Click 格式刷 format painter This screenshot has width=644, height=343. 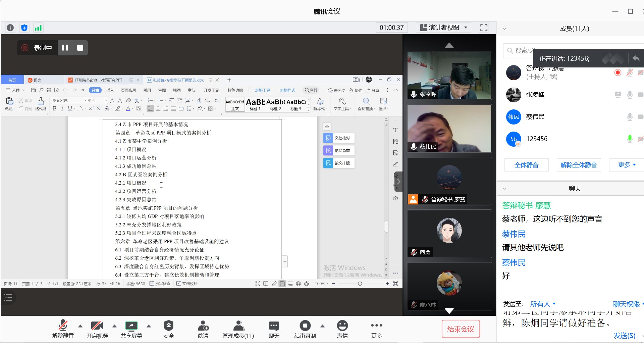coord(41,104)
